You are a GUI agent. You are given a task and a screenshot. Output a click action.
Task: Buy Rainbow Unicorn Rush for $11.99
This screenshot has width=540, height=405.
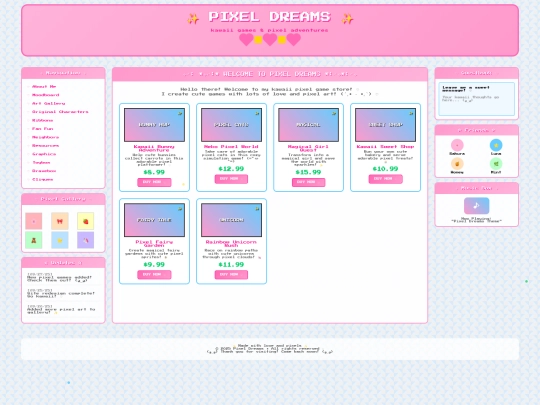pyautogui.click(x=231, y=274)
